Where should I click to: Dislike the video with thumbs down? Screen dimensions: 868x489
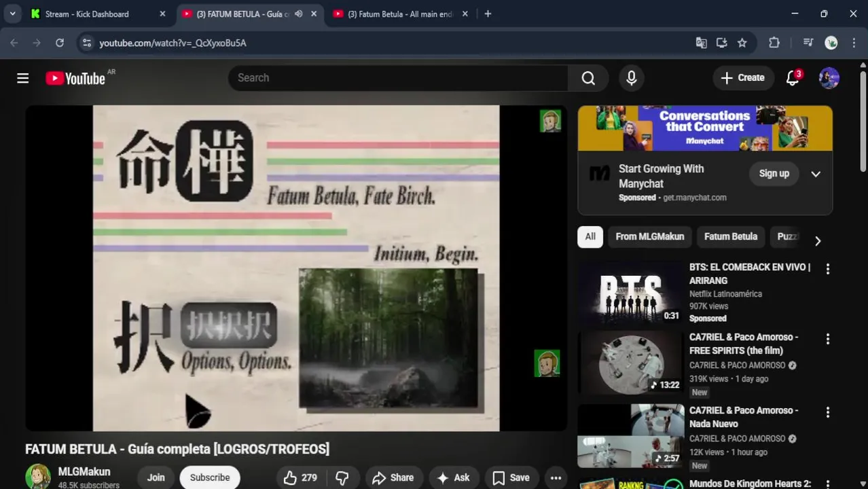click(342, 477)
